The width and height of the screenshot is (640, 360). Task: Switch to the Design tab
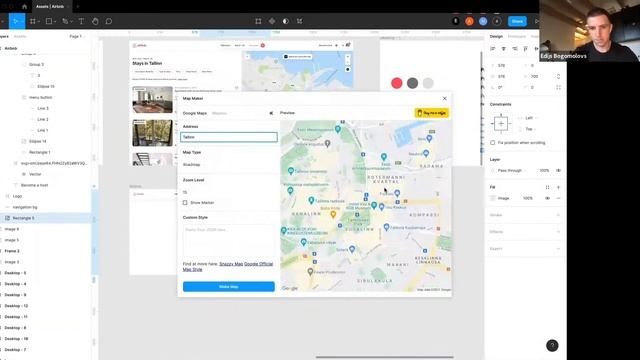(496, 36)
